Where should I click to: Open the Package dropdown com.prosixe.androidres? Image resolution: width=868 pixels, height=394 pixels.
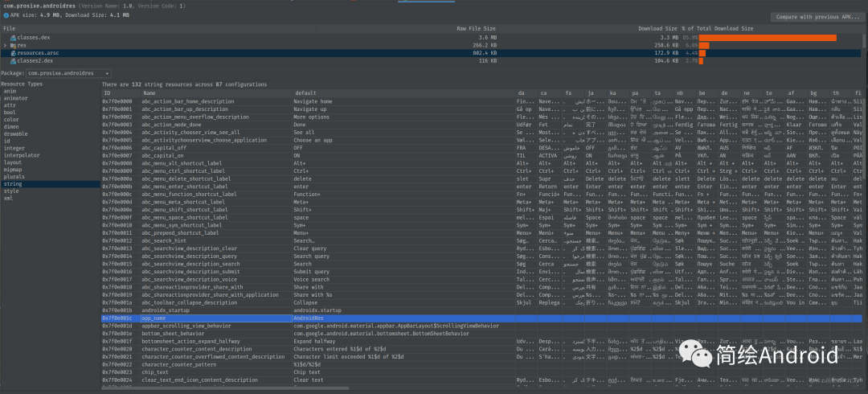coord(68,73)
